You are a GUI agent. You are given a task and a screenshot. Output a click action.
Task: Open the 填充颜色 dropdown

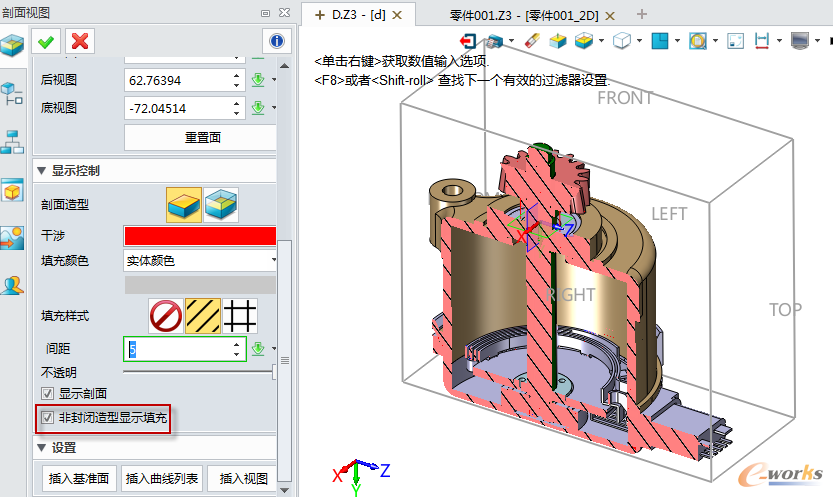coord(200,261)
